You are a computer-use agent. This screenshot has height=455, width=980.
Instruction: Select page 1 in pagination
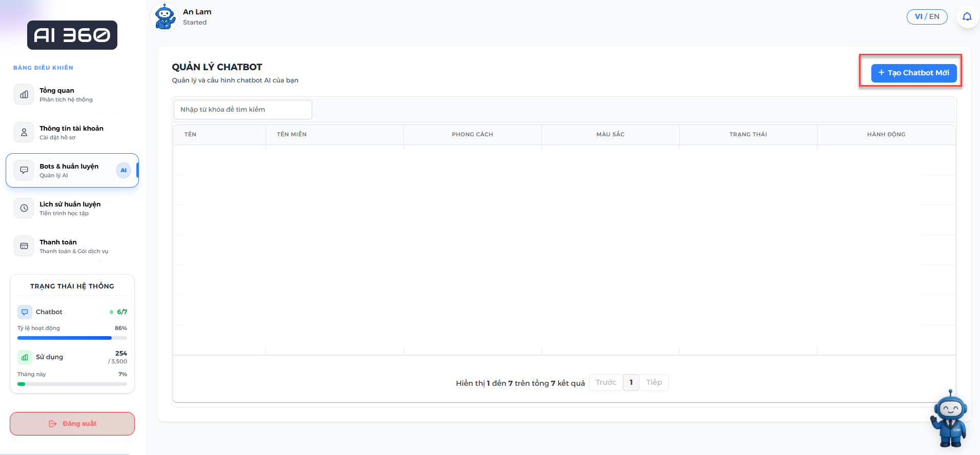(x=631, y=383)
